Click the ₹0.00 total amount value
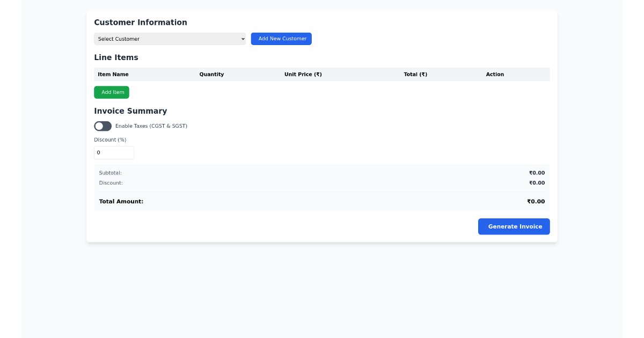 pyautogui.click(x=536, y=201)
